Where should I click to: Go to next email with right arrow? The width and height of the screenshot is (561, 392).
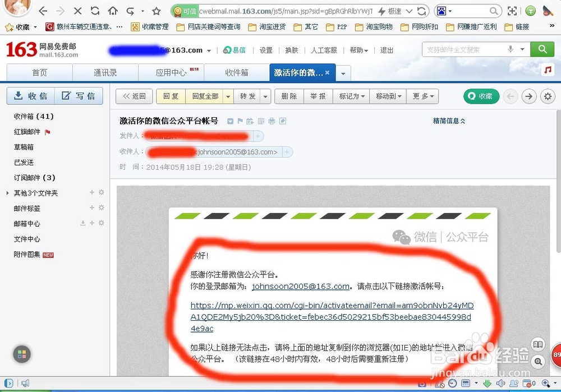coord(529,96)
